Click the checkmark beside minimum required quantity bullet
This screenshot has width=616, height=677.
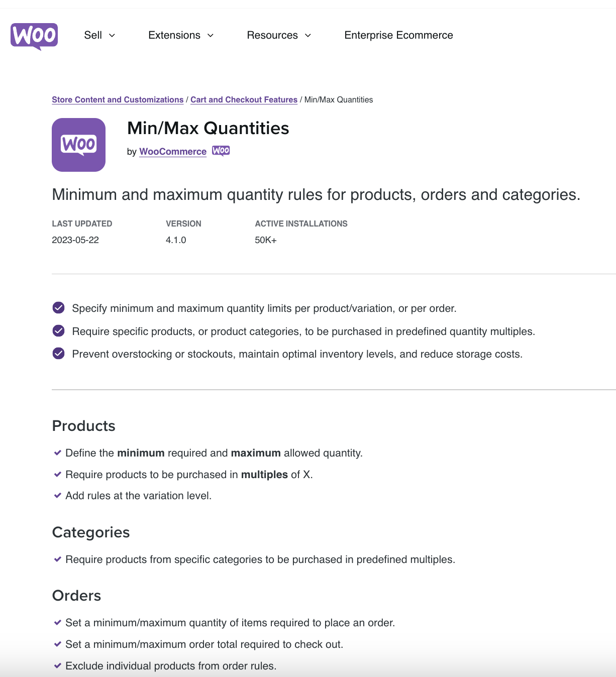pyautogui.click(x=57, y=453)
